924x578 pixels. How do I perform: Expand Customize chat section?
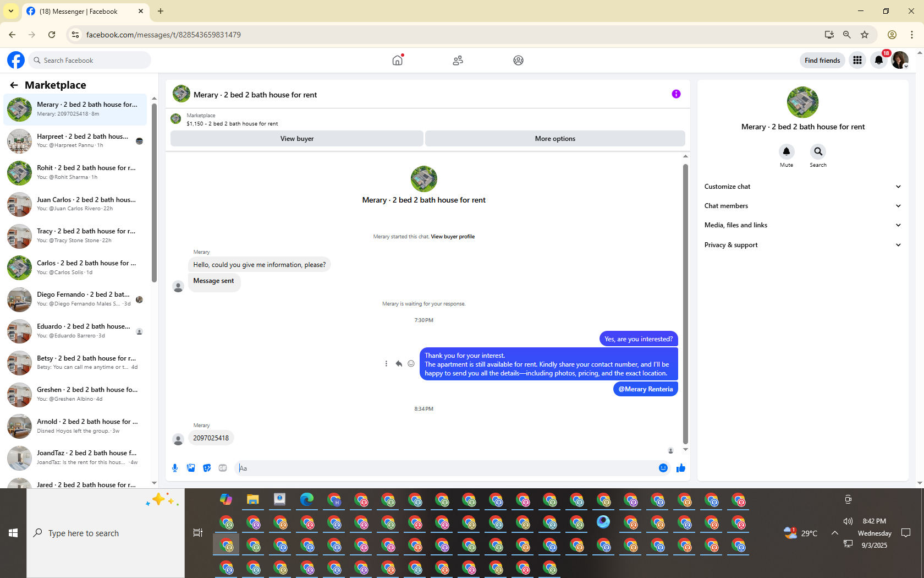point(802,187)
